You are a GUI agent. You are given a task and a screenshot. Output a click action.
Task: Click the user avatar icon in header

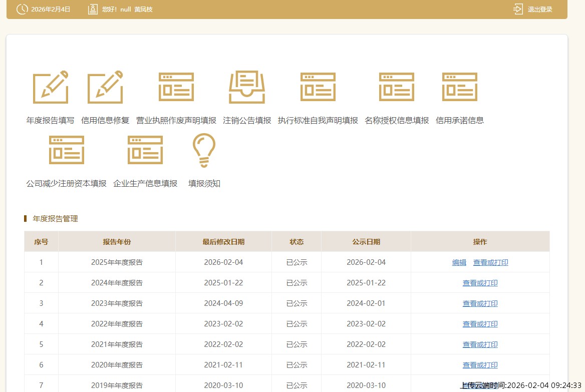[93, 9]
